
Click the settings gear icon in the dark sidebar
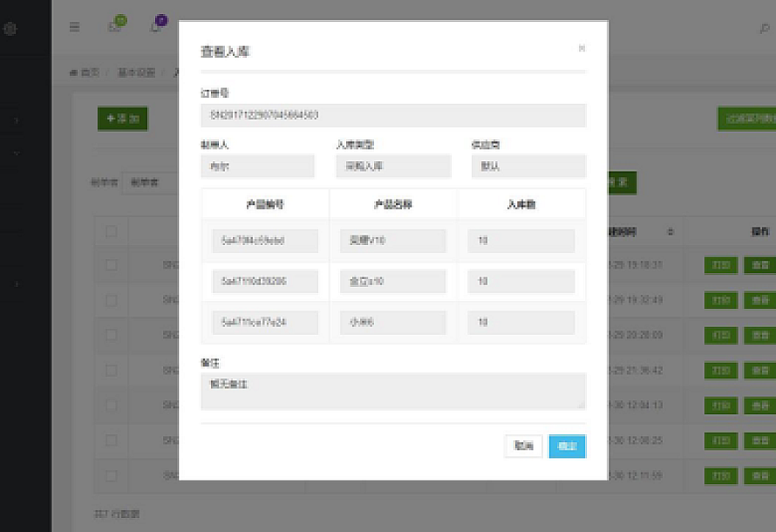point(10,28)
